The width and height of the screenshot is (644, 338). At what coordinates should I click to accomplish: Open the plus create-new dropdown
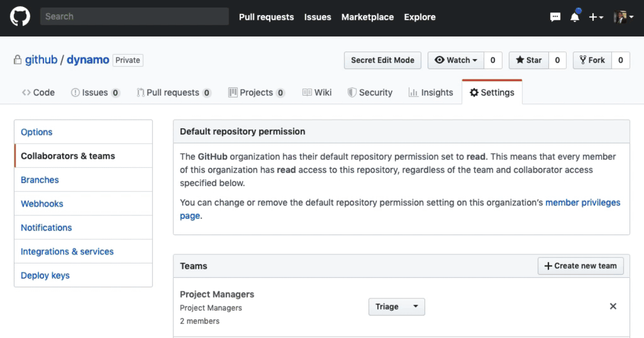click(596, 17)
